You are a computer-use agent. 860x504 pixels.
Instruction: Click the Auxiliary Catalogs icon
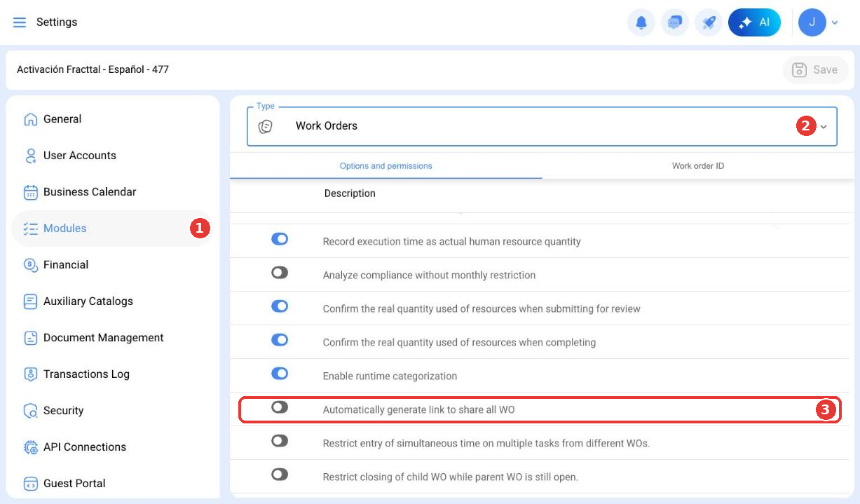point(30,301)
